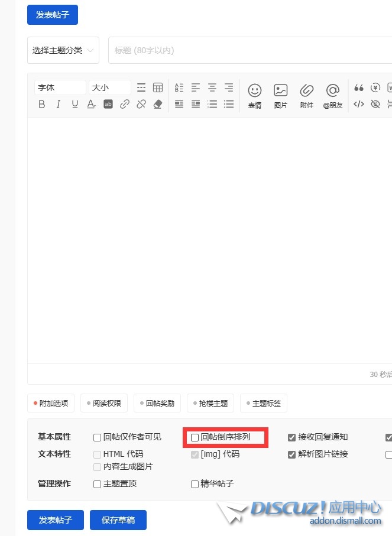Toggle underline formatting in the editor
The image size is (392, 536).
coord(75,104)
